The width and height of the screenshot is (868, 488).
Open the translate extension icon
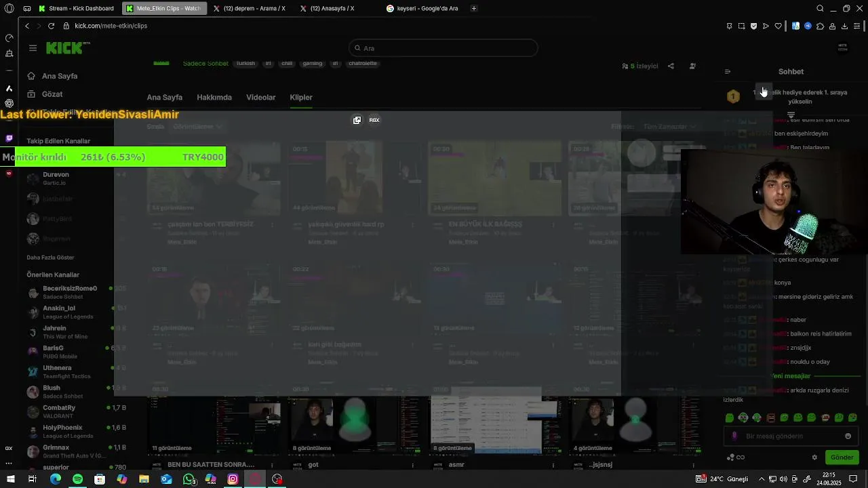pyautogui.click(x=795, y=26)
